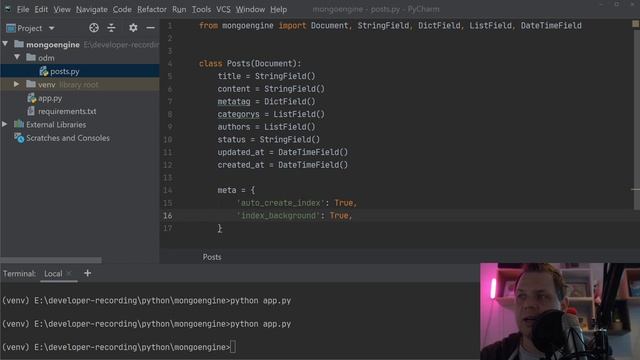The height and width of the screenshot is (360, 640).
Task: Expand the venv folder
Action: tap(16, 84)
